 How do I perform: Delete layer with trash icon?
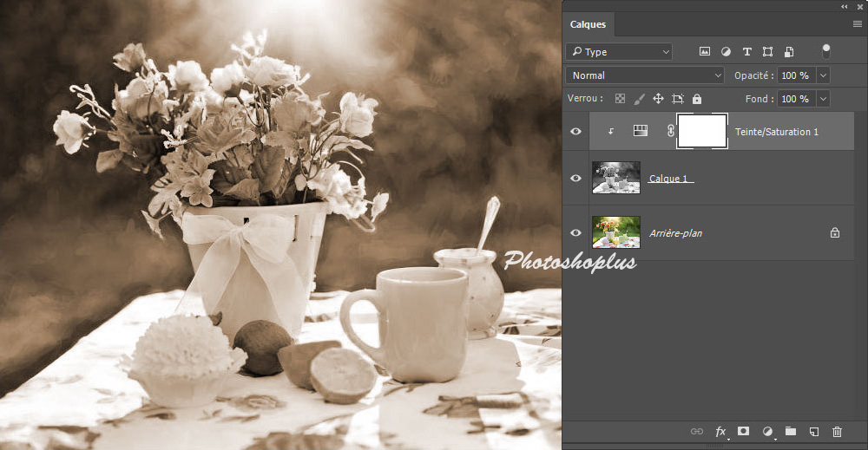pos(837,431)
